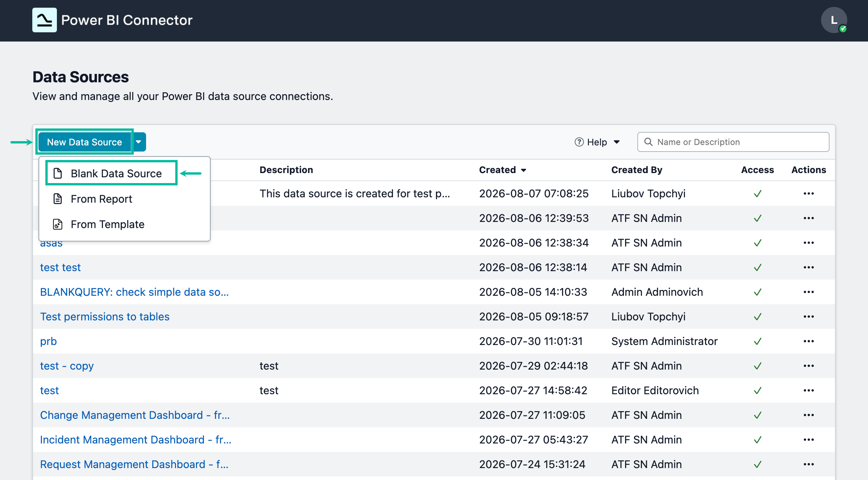Open actions for Incident Management Dashboard row

click(x=808, y=440)
